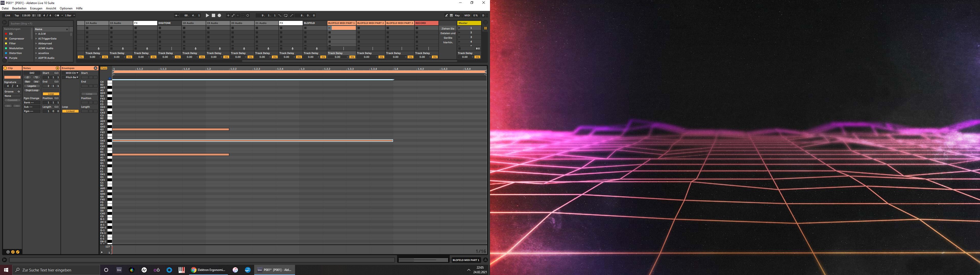Toggle the Linked envelope button
Image resolution: width=980 pixels, height=275 pixels.
pos(70,111)
